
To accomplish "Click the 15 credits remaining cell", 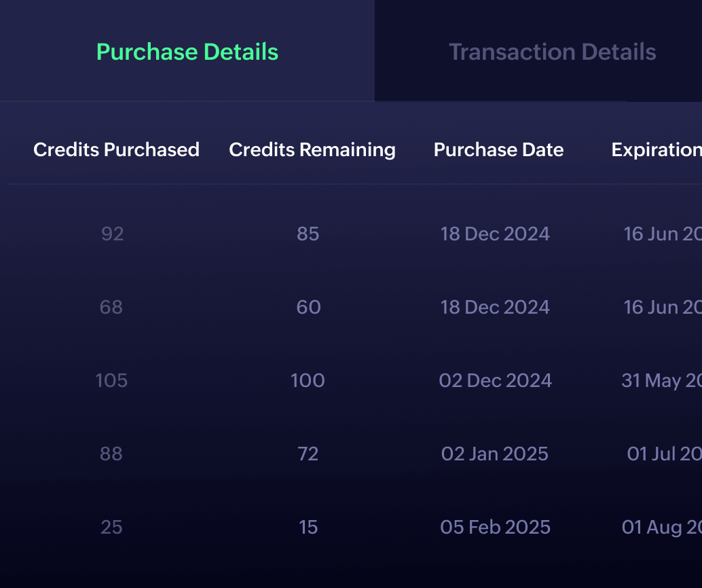I will click(309, 528).
